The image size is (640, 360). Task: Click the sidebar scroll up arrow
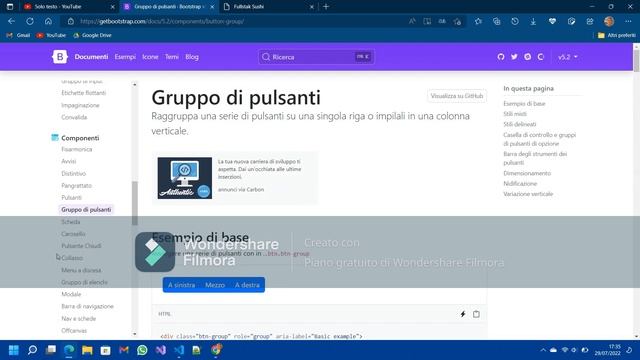135,84
